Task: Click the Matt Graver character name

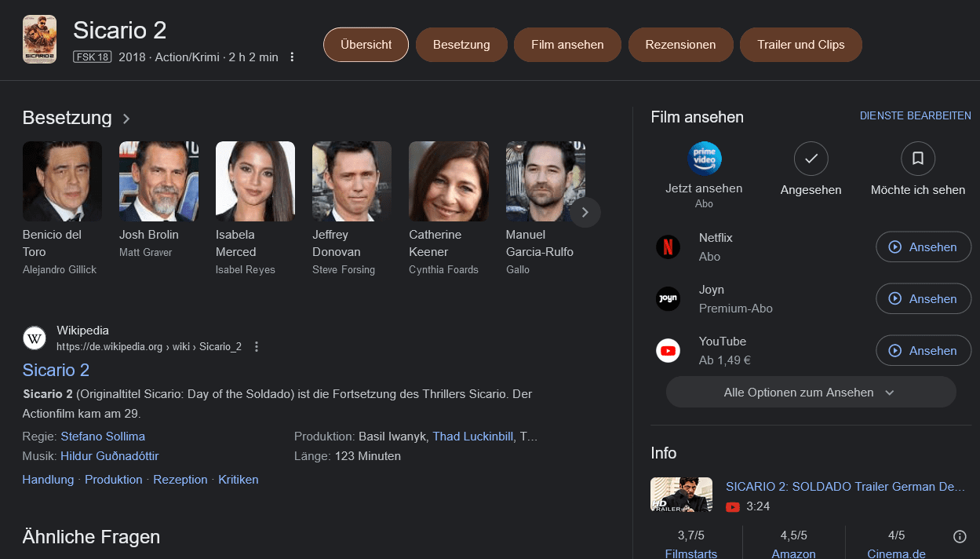Action: 145,253
